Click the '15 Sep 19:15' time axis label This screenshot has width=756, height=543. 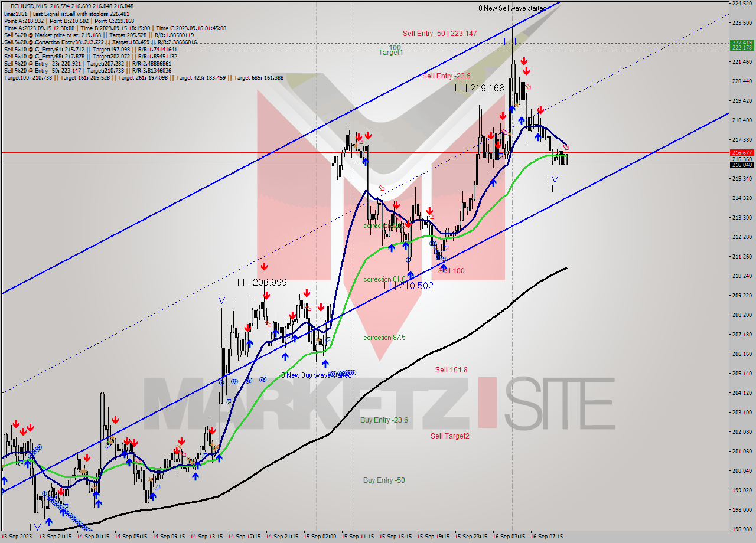click(x=433, y=537)
